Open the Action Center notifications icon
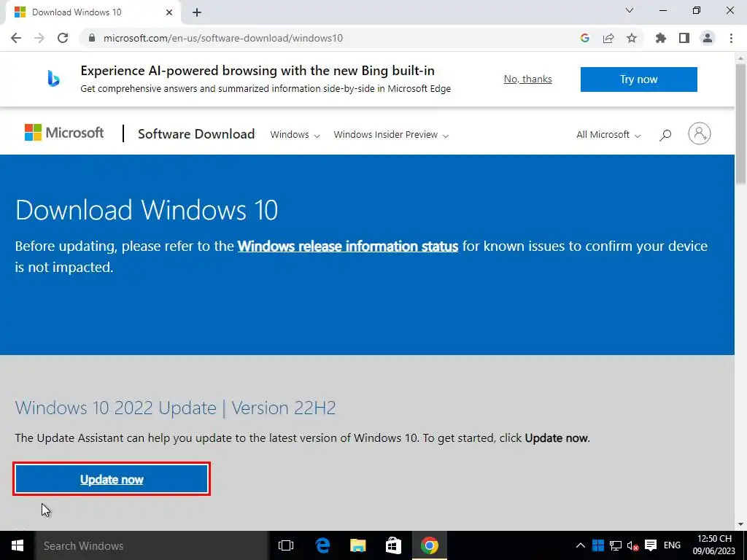 coord(650,545)
